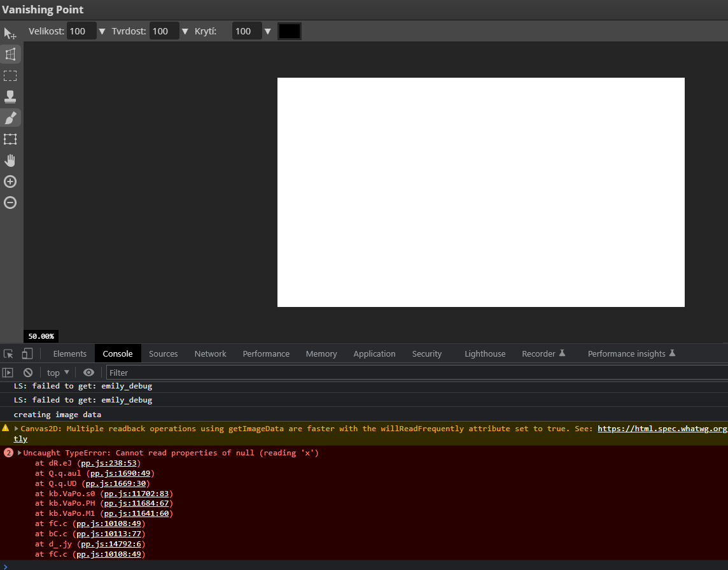Screen dimensions: 728x570
Task: Select the Zoom In tool
Action: coord(10,181)
